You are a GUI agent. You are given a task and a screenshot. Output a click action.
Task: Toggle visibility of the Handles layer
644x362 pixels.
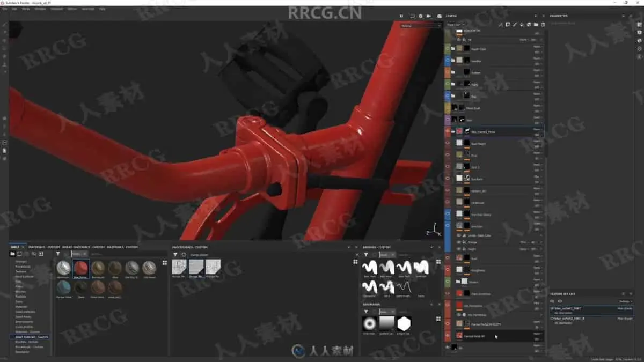(x=448, y=61)
